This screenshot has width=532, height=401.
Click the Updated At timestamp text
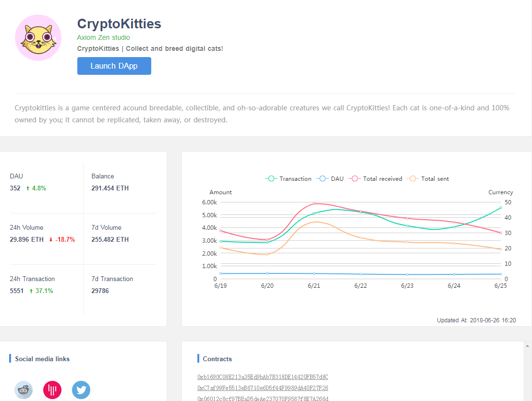pos(476,320)
